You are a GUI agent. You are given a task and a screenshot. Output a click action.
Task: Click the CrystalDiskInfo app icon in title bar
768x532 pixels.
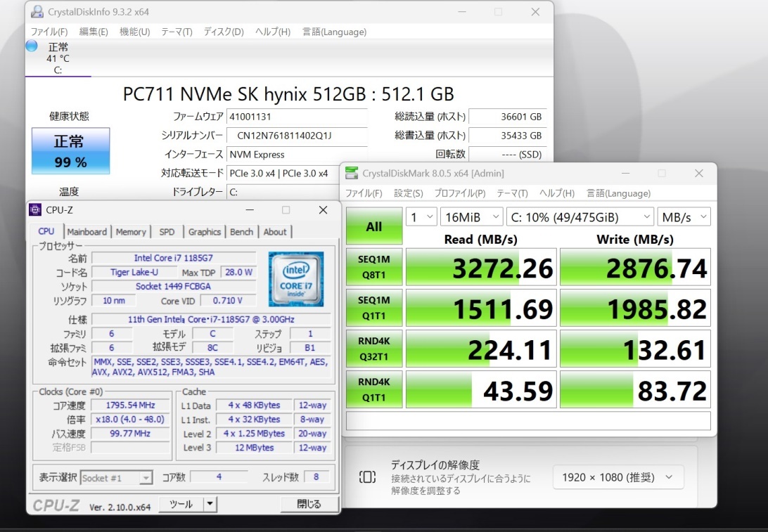pos(37,12)
